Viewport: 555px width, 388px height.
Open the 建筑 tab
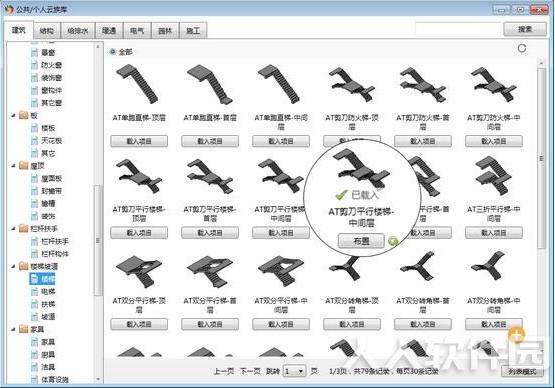[x=19, y=30]
